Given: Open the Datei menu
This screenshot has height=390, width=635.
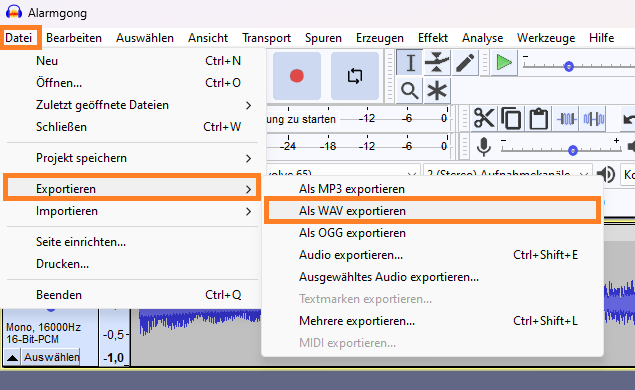Looking at the screenshot, I should tap(19, 38).
